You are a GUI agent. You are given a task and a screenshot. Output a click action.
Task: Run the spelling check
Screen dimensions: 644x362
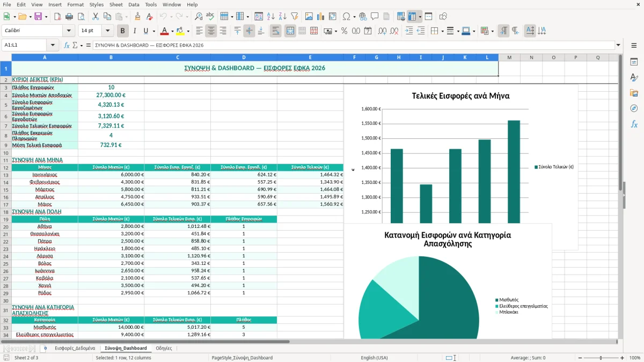click(x=210, y=17)
